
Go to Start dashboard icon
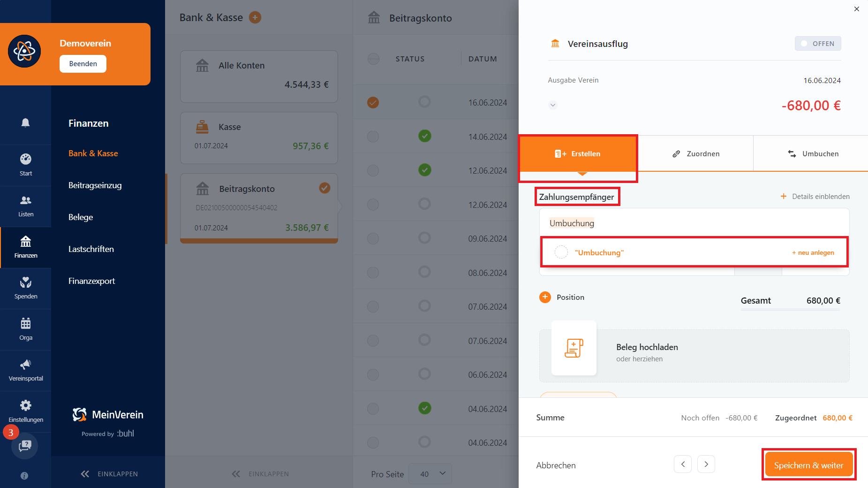point(26,159)
